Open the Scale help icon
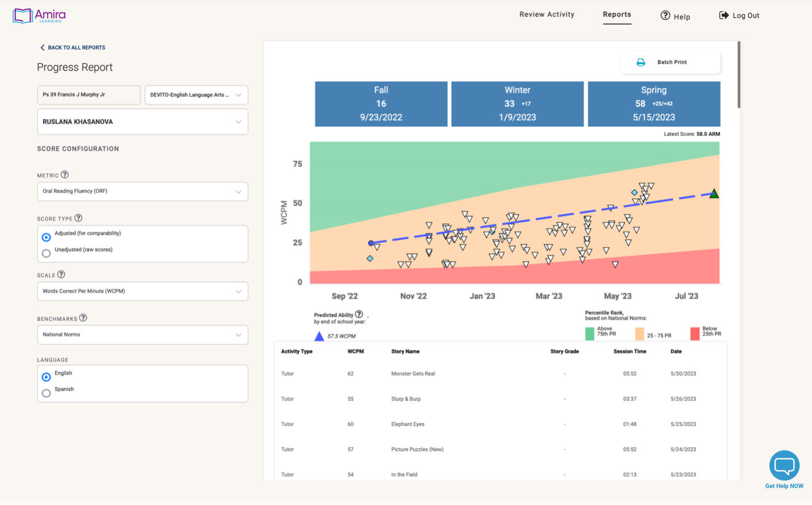 (61, 275)
